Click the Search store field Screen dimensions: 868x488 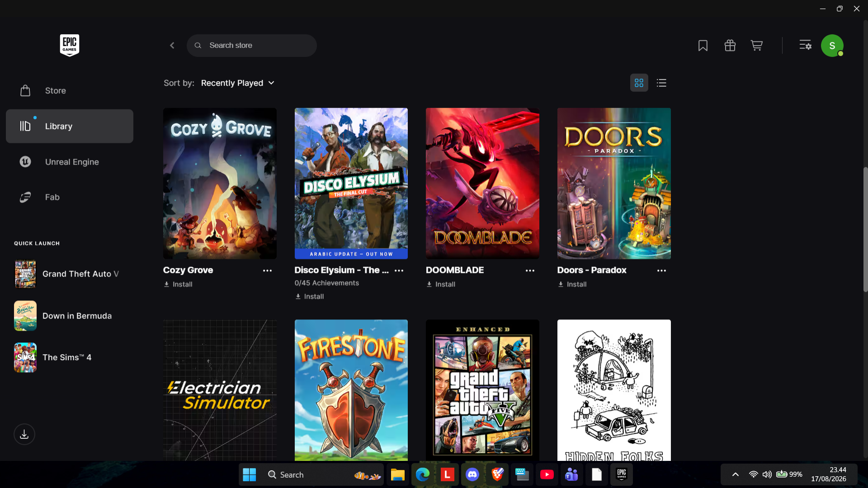click(x=252, y=46)
